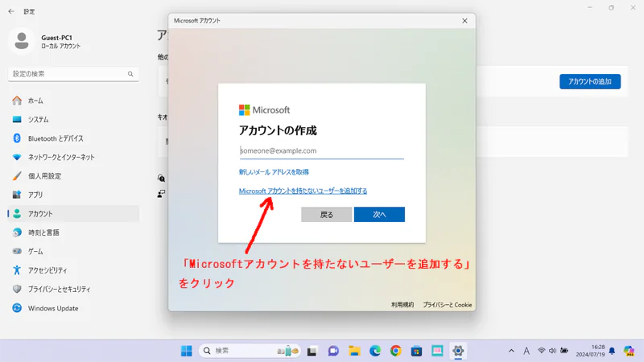Click the Settings back arrow

[x=11, y=11]
